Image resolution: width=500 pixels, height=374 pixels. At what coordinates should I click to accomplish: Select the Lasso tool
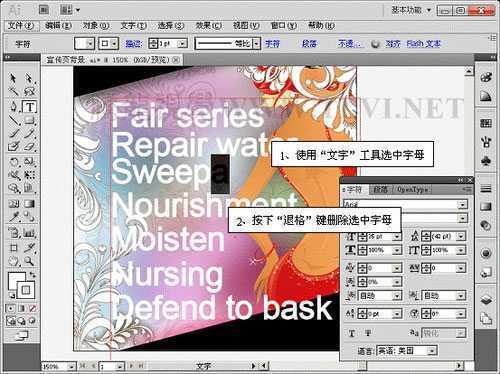point(29,91)
